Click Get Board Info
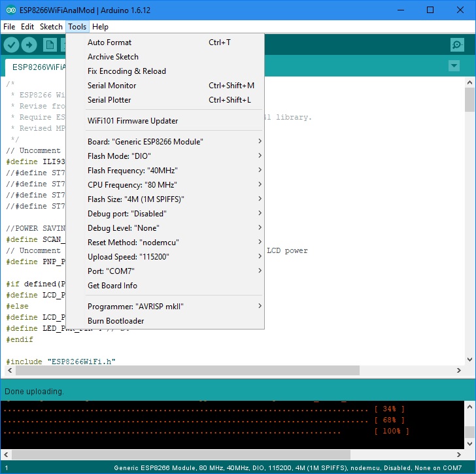This screenshot has height=474, width=476. (x=174, y=286)
